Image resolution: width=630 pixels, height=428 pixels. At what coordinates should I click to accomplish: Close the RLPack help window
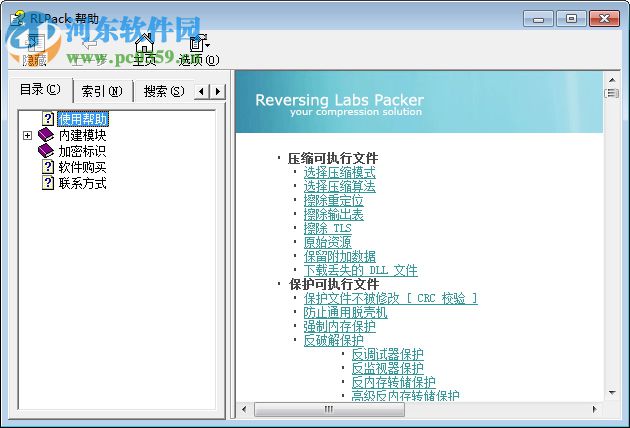pos(604,19)
